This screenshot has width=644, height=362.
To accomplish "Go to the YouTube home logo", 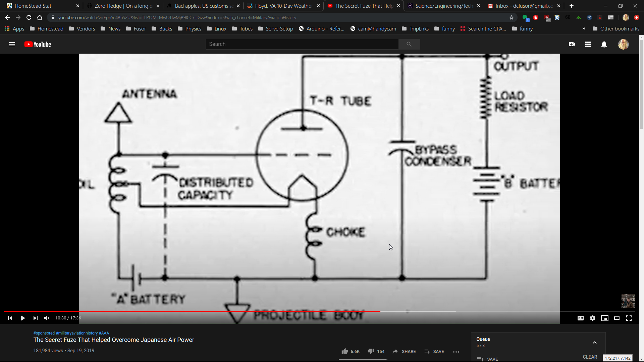I will (38, 44).
